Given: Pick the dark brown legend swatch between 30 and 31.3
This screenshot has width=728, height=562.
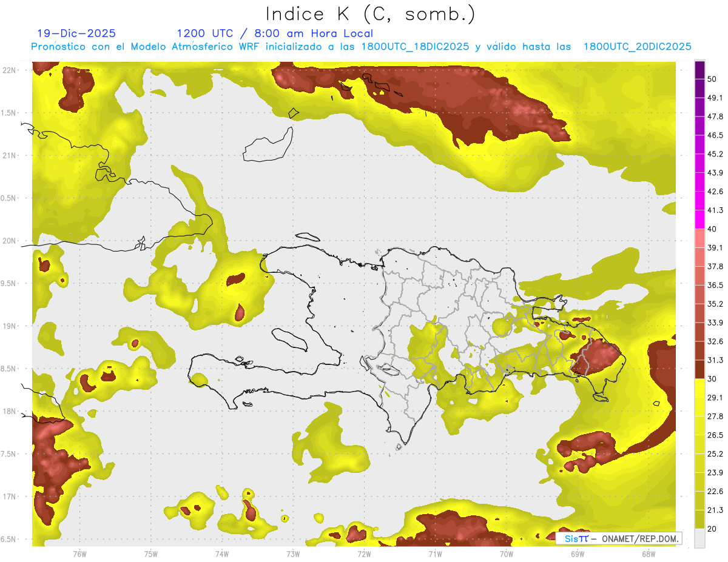Looking at the screenshot, I should point(699,370).
